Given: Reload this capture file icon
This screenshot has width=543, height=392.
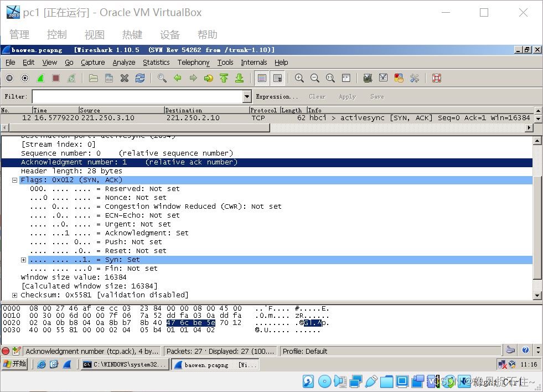Looking at the screenshot, I should [x=140, y=78].
